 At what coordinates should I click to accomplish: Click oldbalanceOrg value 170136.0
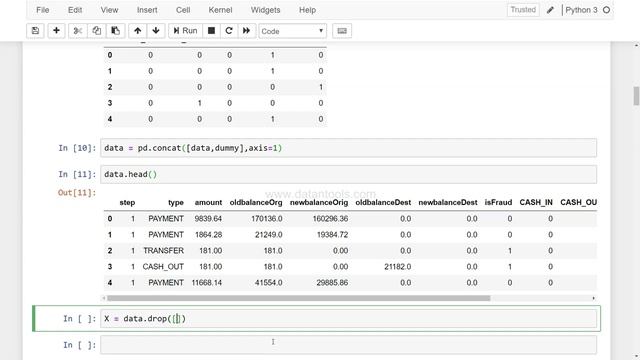click(x=267, y=219)
